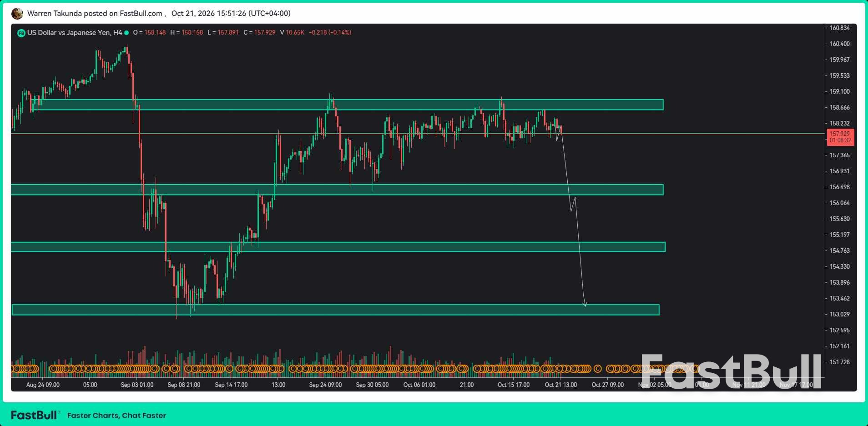Click the volume value 10.65K
The height and width of the screenshot is (426, 868).
[295, 33]
